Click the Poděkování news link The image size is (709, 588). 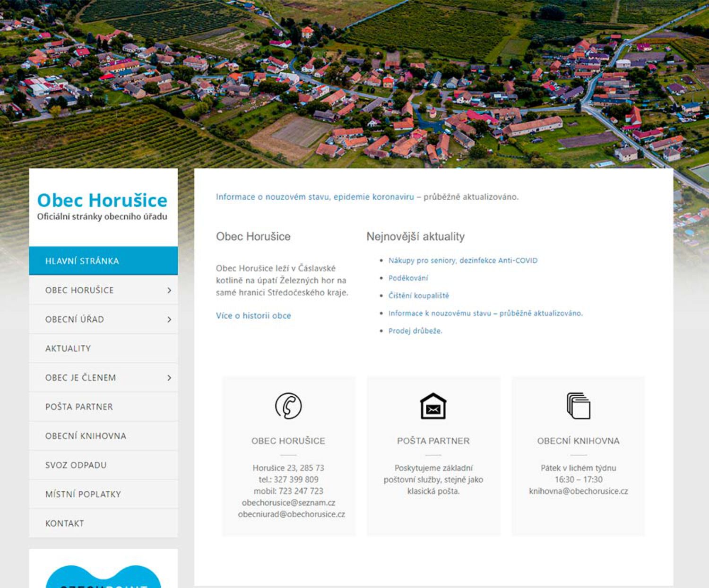408,278
